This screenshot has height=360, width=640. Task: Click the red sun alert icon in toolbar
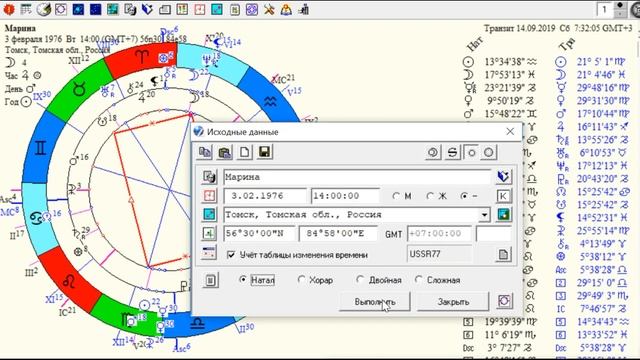pos(9,9)
